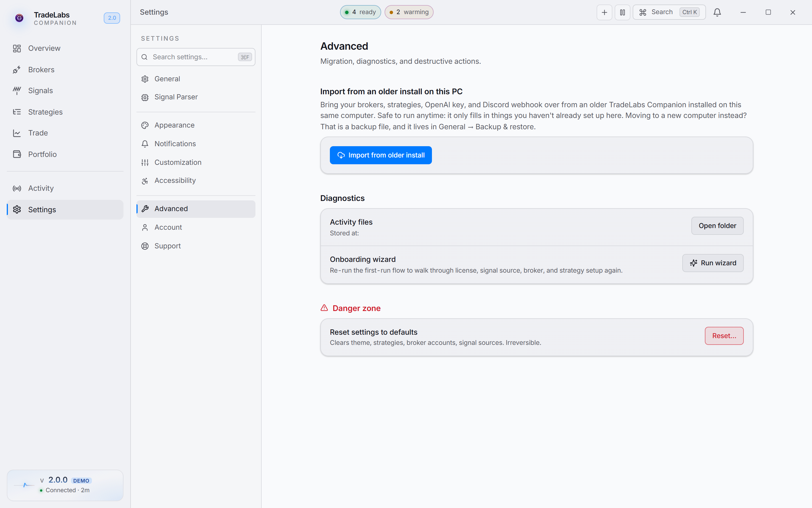This screenshot has width=812, height=508.
Task: Click the 2 warming status pill
Action: click(x=409, y=12)
